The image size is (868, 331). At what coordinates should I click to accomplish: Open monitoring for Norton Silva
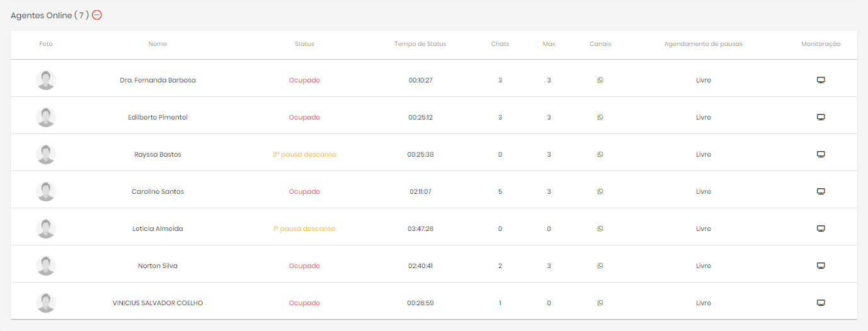(x=821, y=266)
